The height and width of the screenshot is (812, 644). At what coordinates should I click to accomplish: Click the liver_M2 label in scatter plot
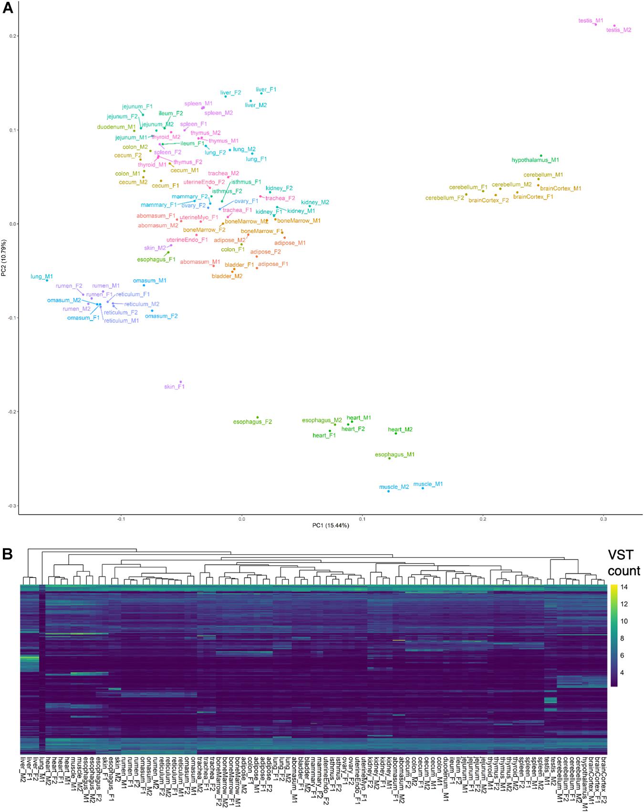pos(256,105)
